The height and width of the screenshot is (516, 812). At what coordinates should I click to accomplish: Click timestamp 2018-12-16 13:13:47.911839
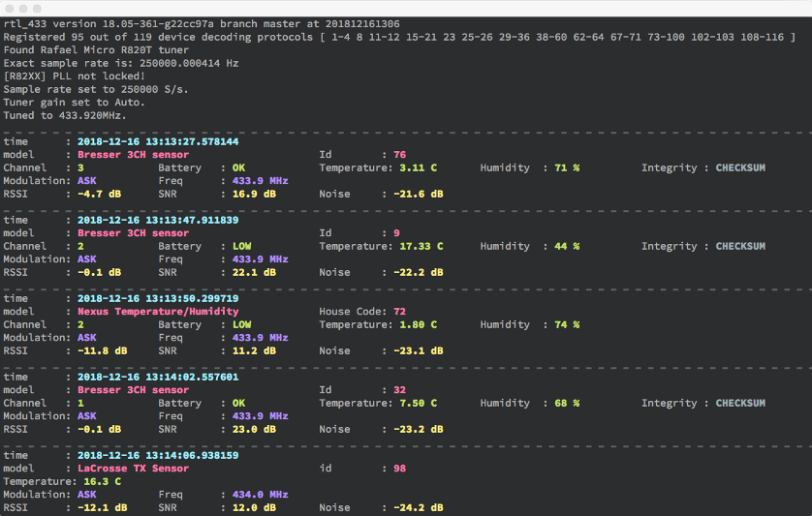(158, 220)
